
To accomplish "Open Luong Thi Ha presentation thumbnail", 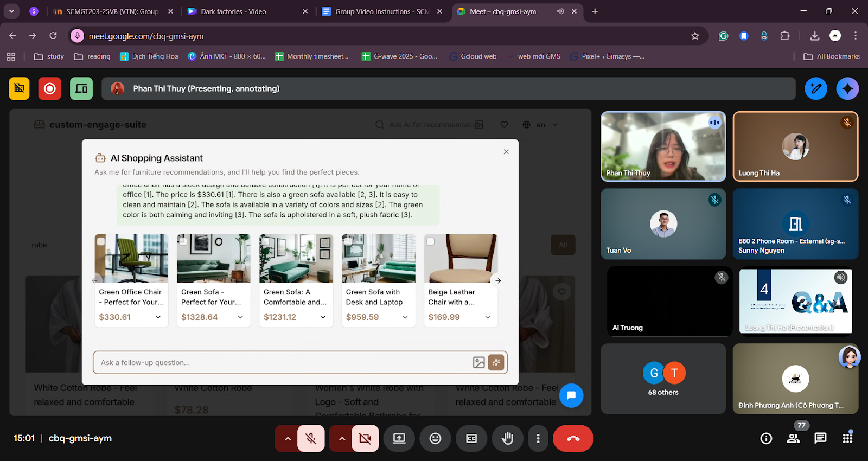I will point(795,301).
